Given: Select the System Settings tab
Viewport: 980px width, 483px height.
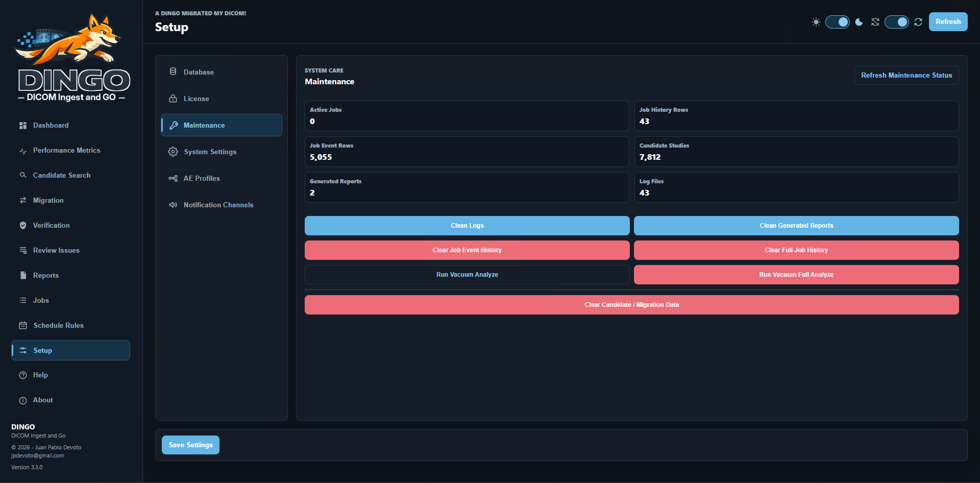Looking at the screenshot, I should [x=222, y=152].
